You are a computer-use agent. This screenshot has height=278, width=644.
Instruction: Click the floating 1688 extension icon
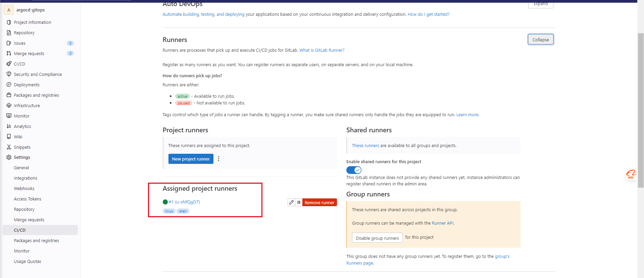tap(631, 174)
